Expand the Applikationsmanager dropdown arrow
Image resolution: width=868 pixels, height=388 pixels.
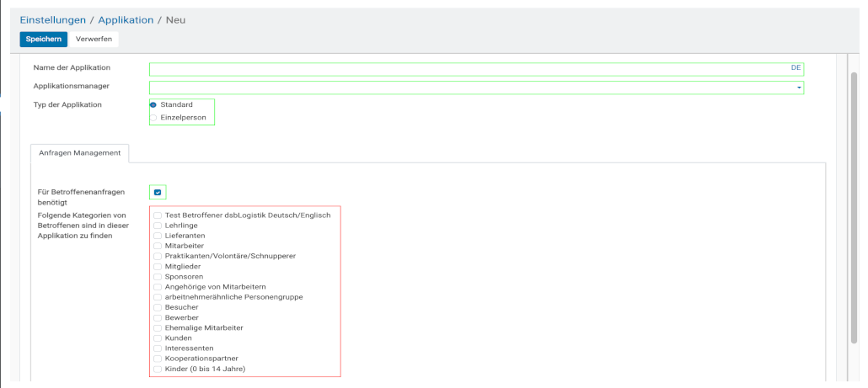click(798, 88)
